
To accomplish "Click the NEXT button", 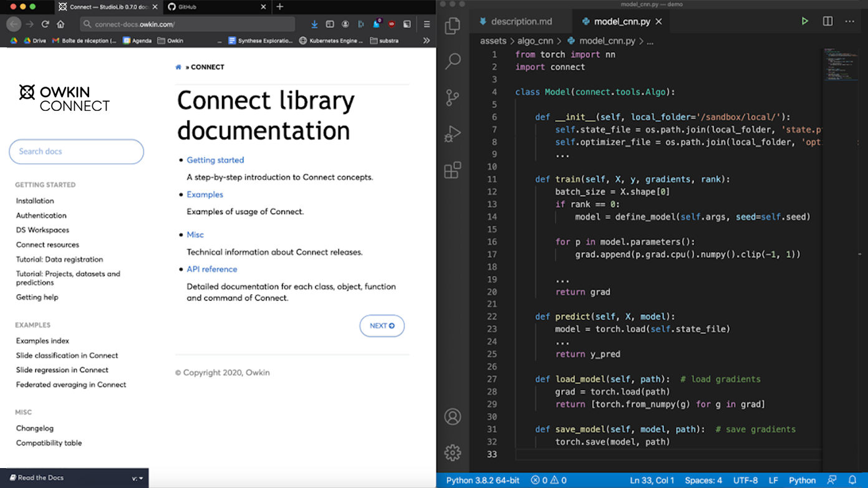I will tap(382, 326).
